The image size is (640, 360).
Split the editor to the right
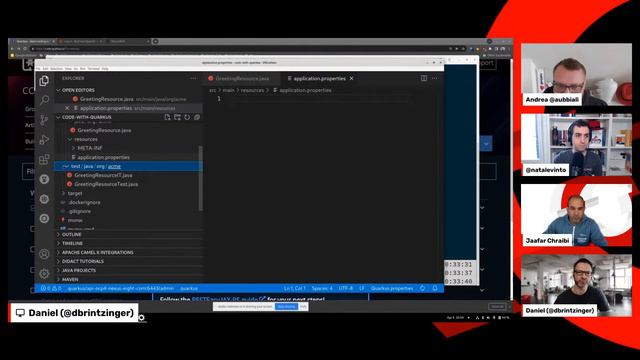[424, 78]
